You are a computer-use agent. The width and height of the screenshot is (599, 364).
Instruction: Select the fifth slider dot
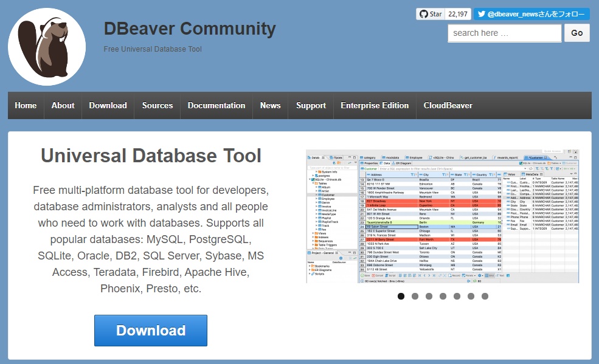click(457, 296)
